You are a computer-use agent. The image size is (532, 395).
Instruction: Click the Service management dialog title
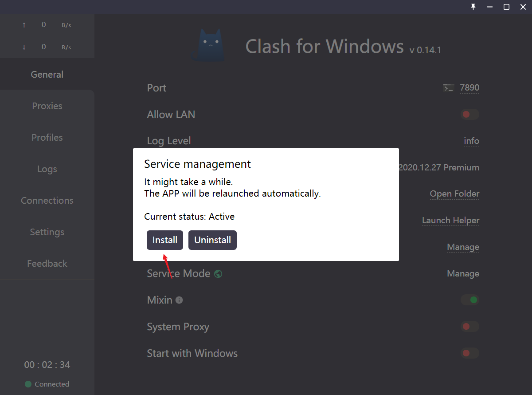(197, 164)
